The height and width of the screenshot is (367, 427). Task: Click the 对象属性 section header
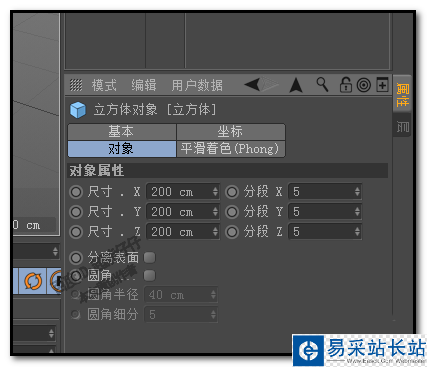pyautogui.click(x=228, y=171)
